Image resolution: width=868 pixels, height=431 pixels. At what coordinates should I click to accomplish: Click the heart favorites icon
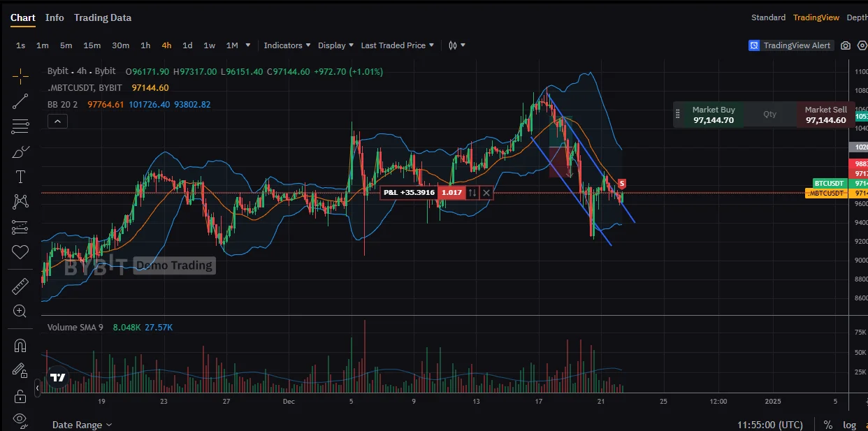coord(20,252)
